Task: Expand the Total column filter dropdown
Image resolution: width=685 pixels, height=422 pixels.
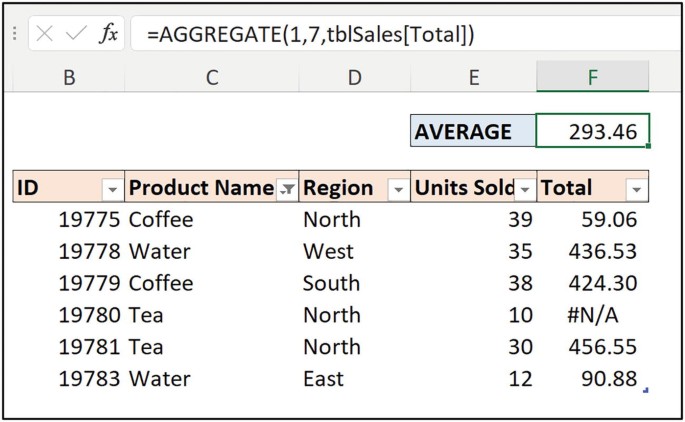Action: point(636,188)
